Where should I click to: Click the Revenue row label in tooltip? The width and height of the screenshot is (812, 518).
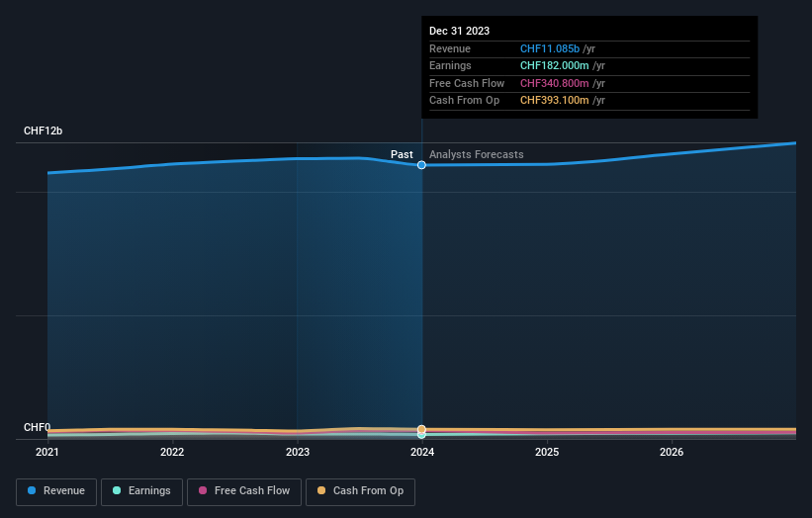[x=450, y=48]
